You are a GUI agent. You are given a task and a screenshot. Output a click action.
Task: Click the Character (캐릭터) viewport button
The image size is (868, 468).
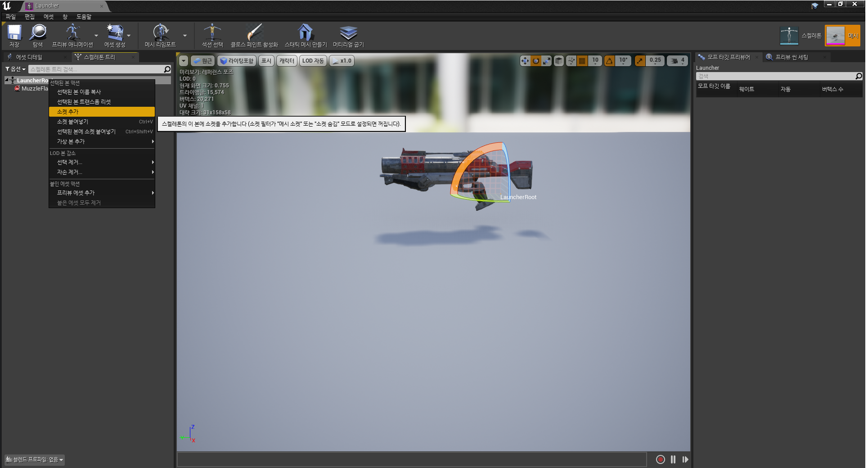(287, 61)
